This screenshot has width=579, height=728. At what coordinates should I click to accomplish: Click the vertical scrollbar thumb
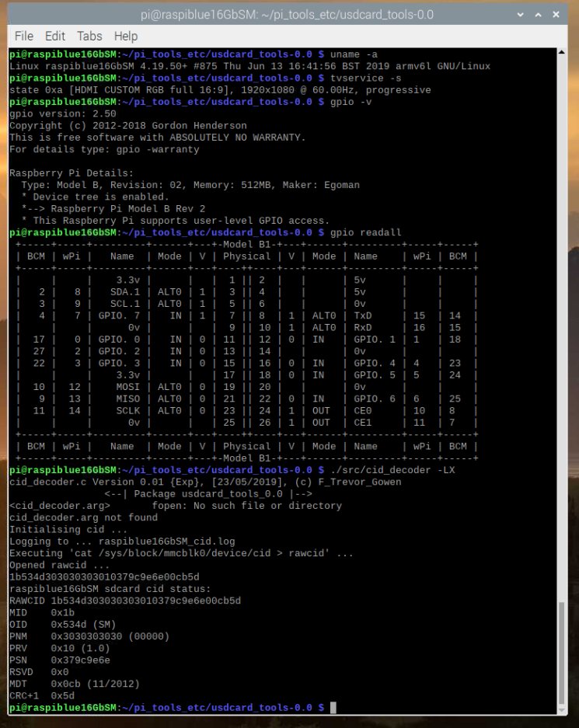561,653
